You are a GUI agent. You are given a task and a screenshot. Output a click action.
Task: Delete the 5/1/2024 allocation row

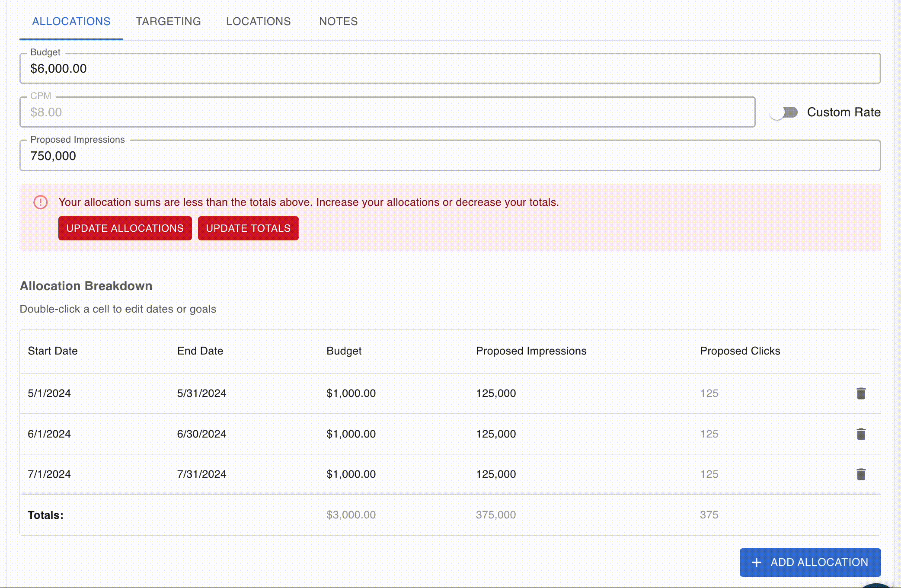coord(861,393)
